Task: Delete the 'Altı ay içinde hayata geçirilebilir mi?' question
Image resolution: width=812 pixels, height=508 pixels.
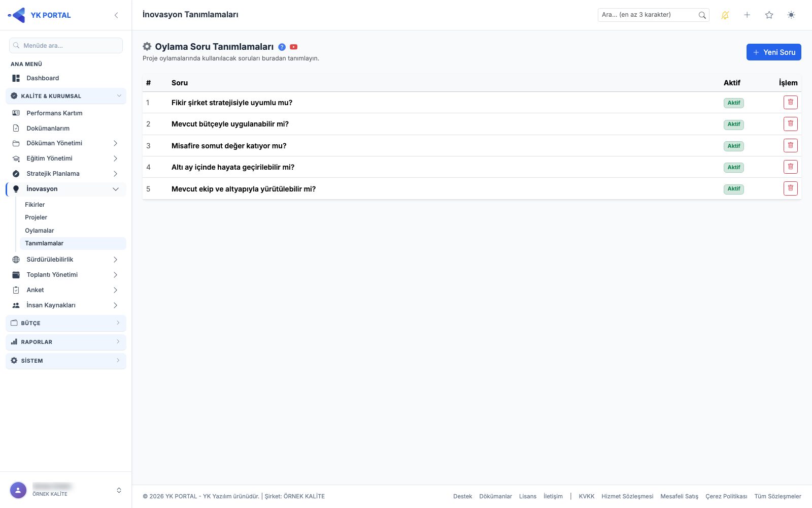Action: (x=790, y=167)
